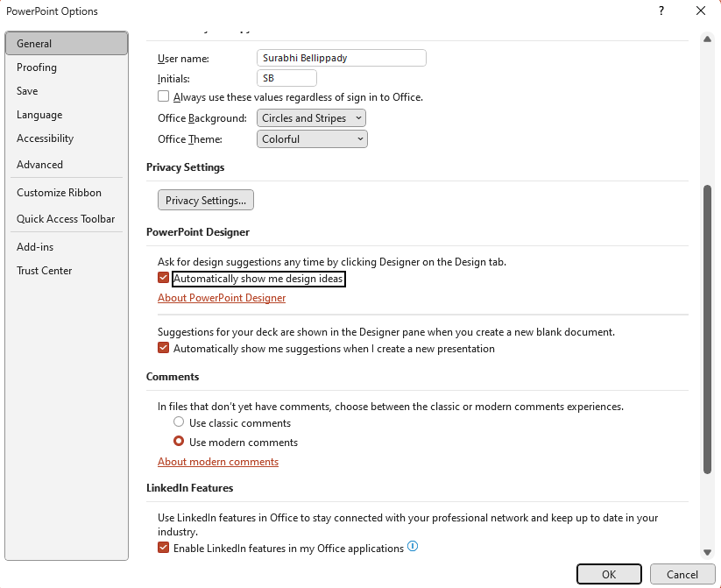Click the LinkedIn features info icon

point(412,546)
